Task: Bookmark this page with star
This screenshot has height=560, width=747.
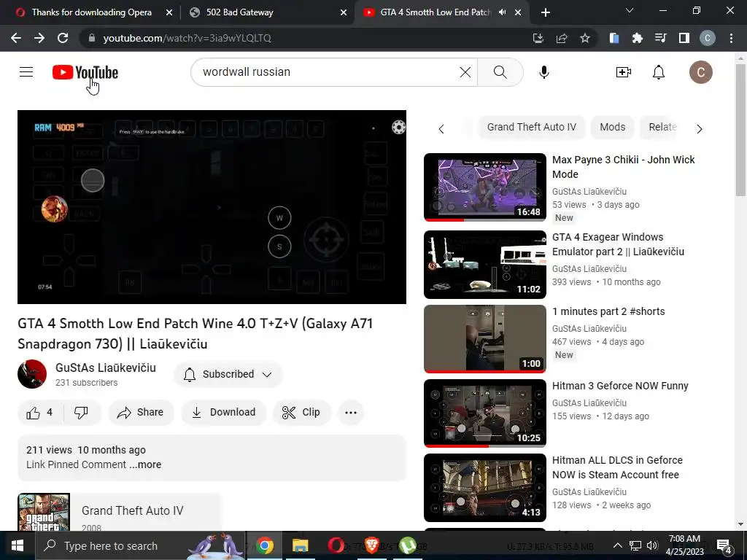Action: [x=585, y=38]
